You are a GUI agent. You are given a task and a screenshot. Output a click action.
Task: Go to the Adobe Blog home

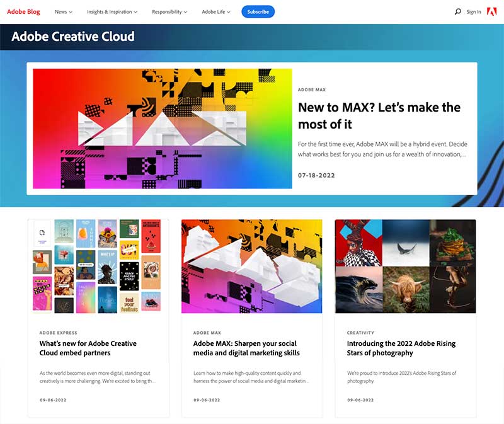coord(23,12)
